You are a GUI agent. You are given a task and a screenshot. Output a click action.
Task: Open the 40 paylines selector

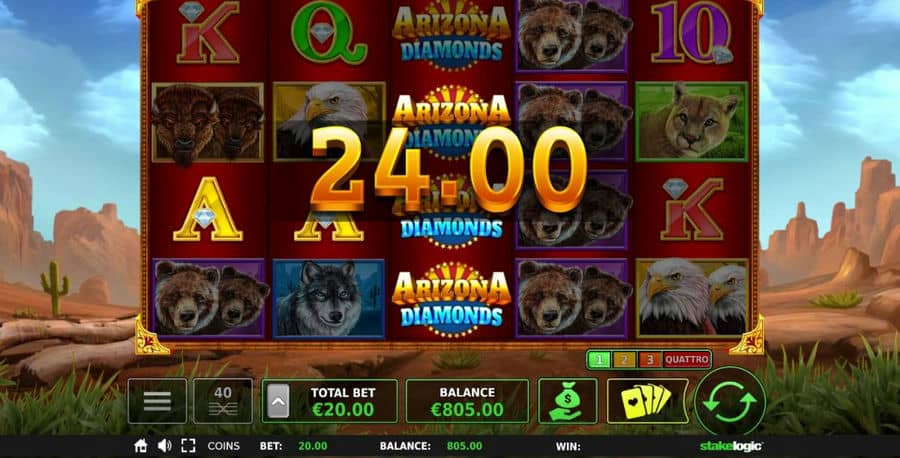pyautogui.click(x=223, y=401)
